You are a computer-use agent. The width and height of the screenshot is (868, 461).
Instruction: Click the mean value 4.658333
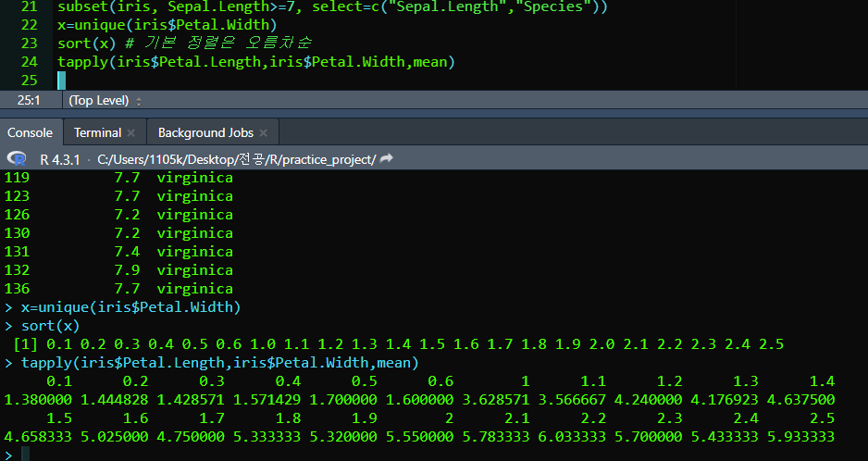[x=38, y=437]
